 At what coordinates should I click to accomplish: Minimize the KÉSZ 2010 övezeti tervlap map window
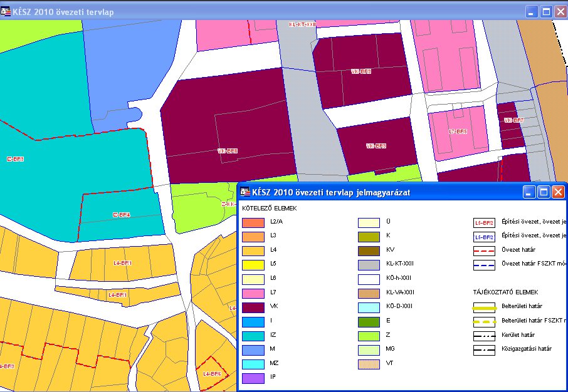coord(532,11)
